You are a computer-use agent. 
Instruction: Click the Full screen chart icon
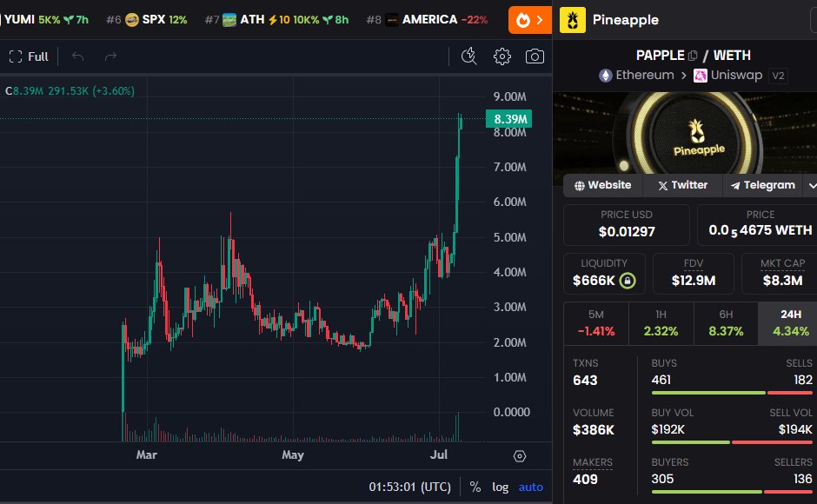(16, 56)
